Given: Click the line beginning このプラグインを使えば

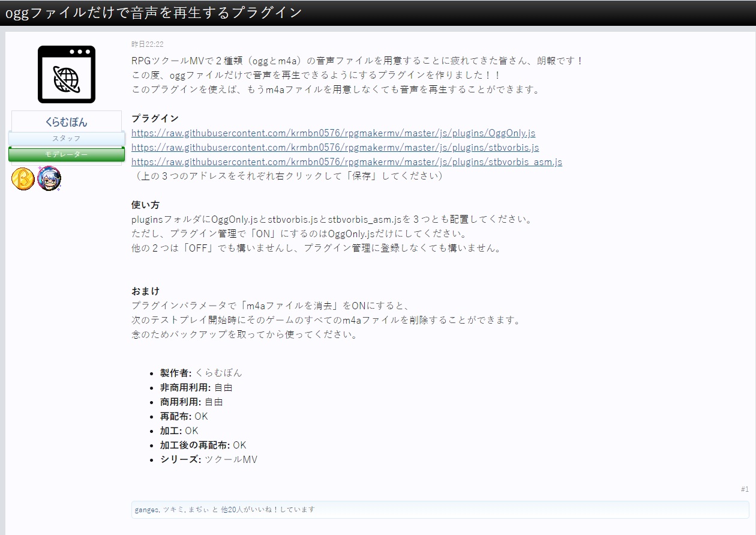Looking at the screenshot, I should [336, 89].
